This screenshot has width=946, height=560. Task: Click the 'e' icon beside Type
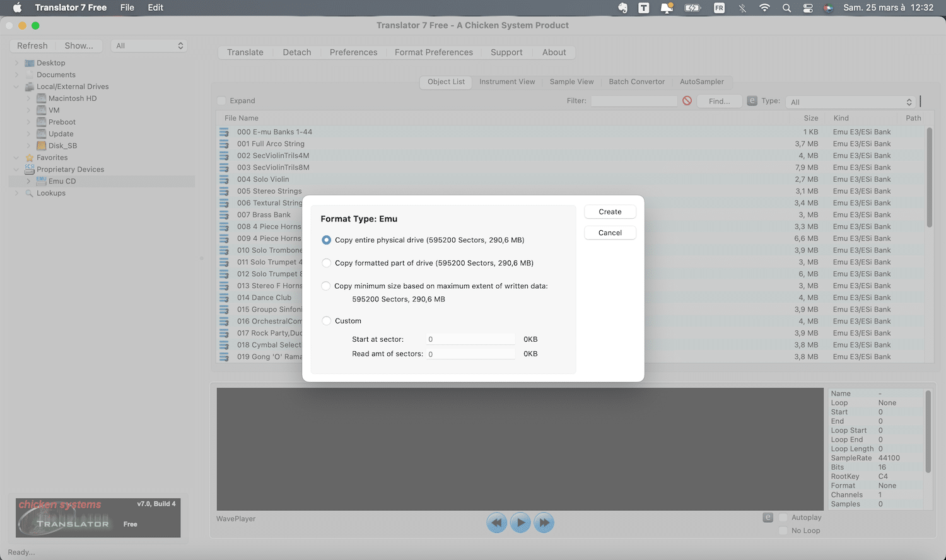752,101
